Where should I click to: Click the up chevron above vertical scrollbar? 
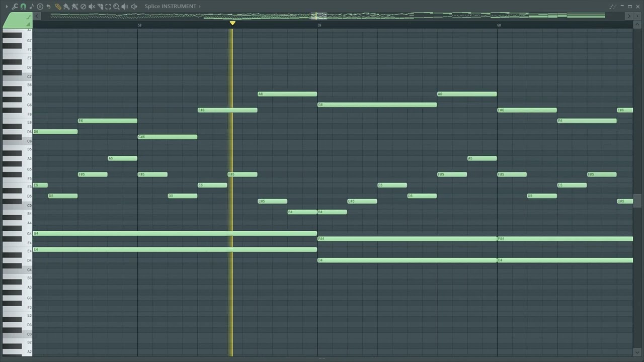637,24
